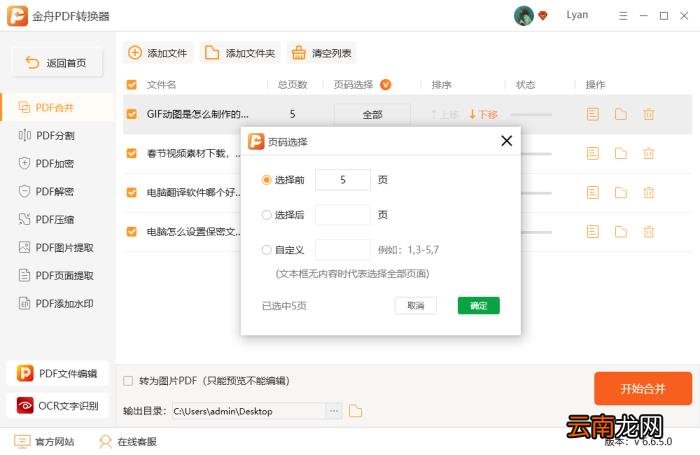700x455 pixels.
Task: Select the 自定义 radio option
Action: [x=267, y=250]
